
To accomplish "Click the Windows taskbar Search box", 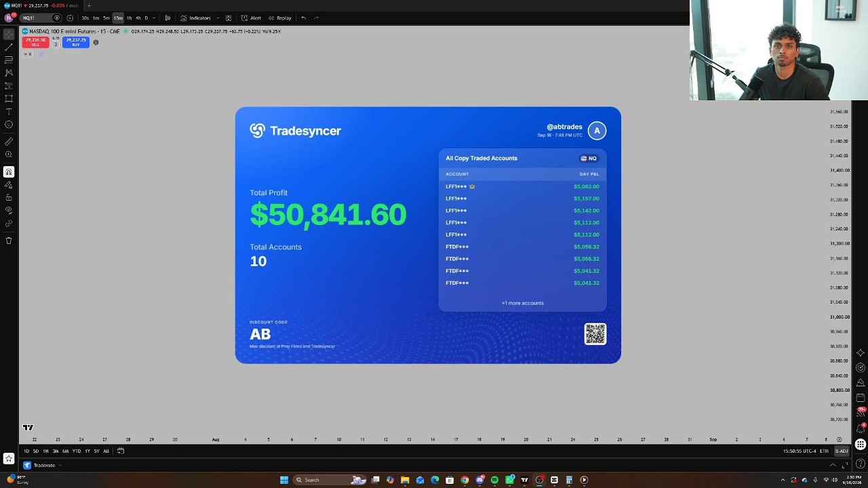I will coord(330,480).
